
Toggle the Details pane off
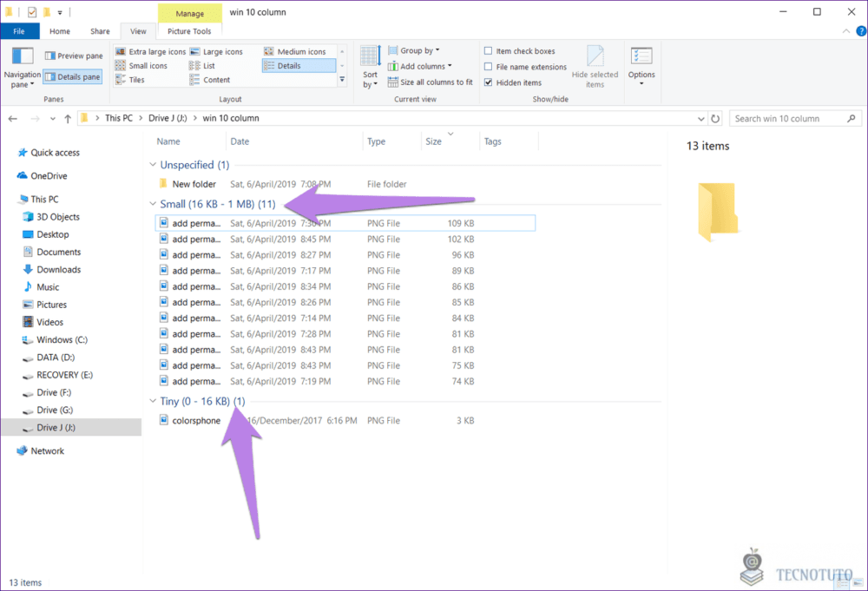pos(73,77)
